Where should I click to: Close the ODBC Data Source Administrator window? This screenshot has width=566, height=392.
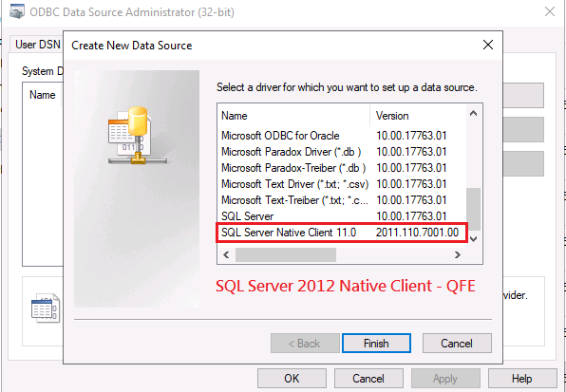[550, 11]
